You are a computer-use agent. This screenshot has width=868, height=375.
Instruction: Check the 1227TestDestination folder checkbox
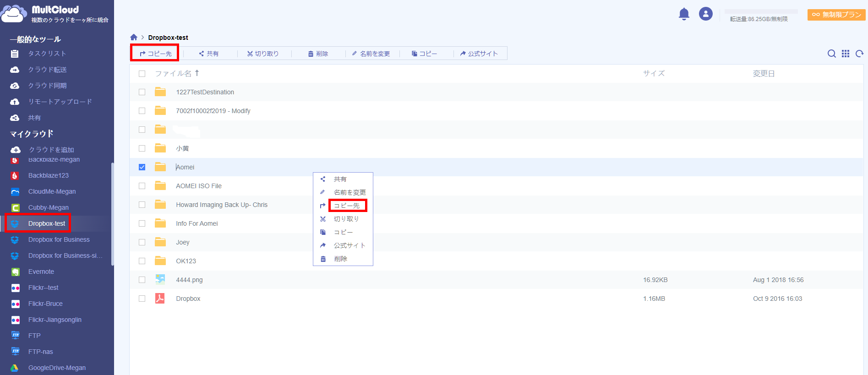[x=142, y=92]
